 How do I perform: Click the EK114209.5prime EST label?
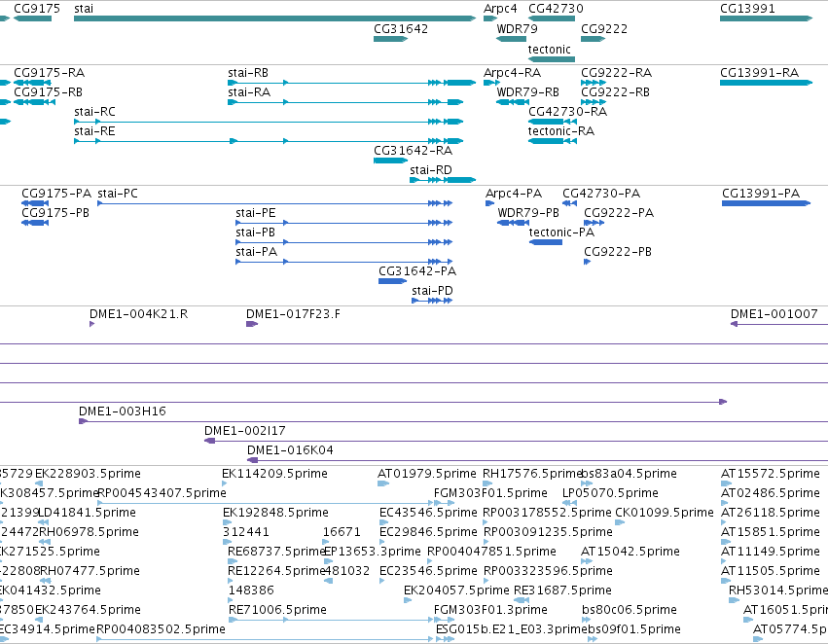[x=274, y=474]
